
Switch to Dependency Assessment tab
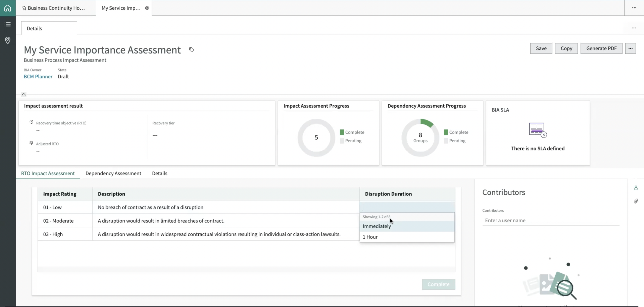click(x=113, y=173)
